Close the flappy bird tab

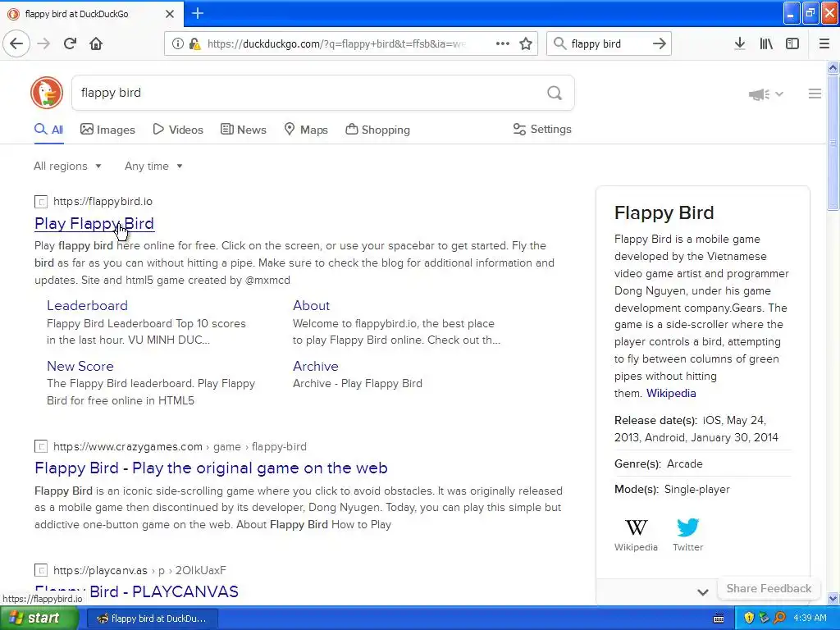click(169, 14)
